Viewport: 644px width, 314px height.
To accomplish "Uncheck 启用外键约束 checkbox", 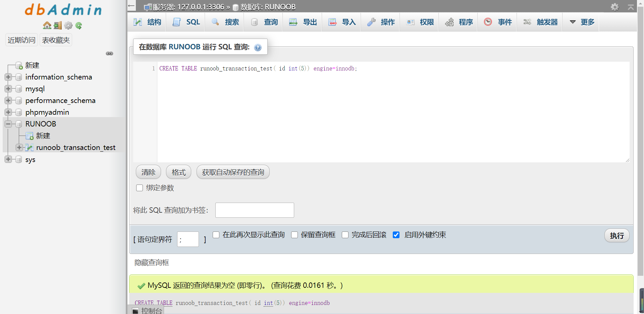I will click(x=396, y=235).
